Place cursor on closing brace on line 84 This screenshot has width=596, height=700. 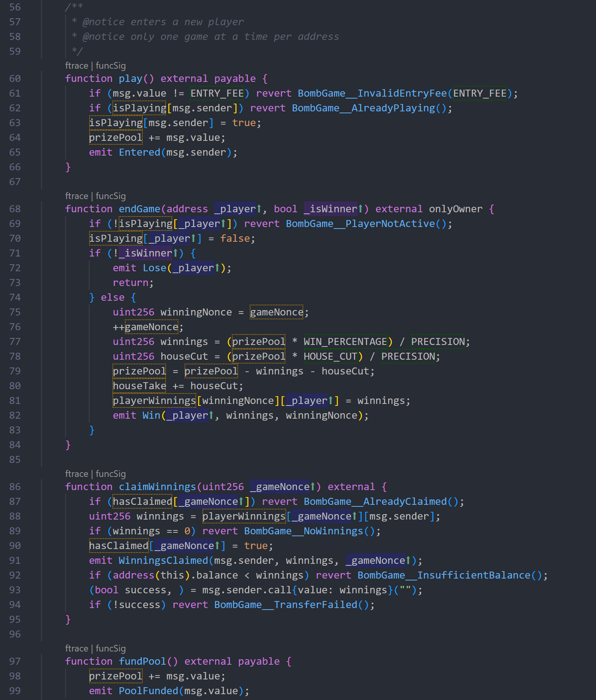68,445
